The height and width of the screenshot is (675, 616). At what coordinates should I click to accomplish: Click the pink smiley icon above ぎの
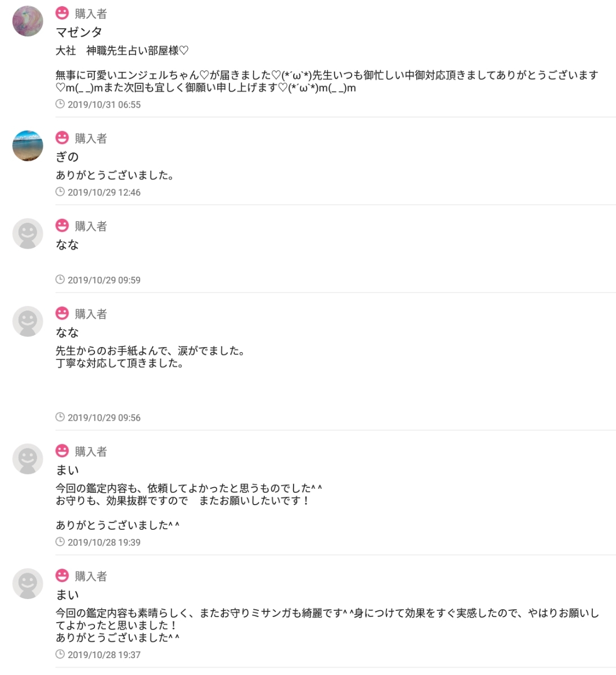62,138
